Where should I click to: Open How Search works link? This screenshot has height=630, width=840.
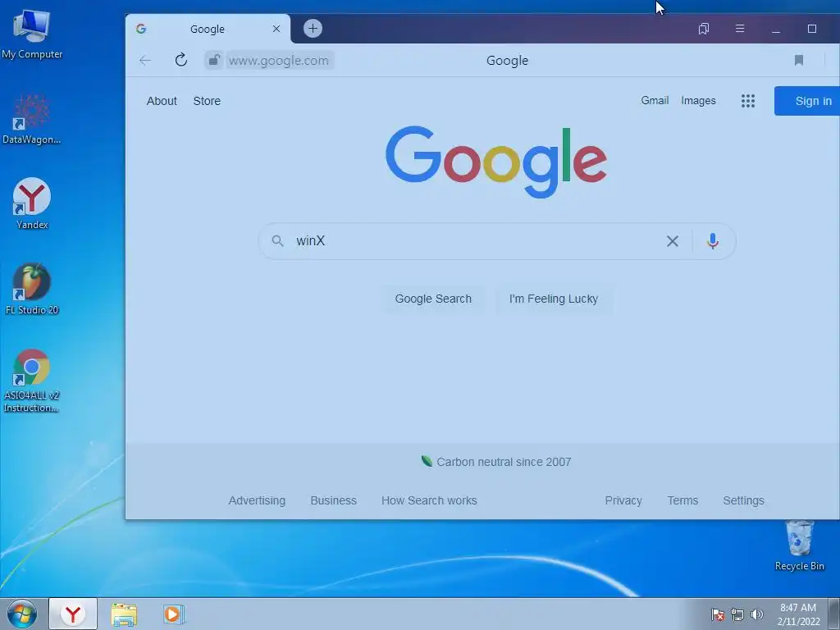click(429, 500)
